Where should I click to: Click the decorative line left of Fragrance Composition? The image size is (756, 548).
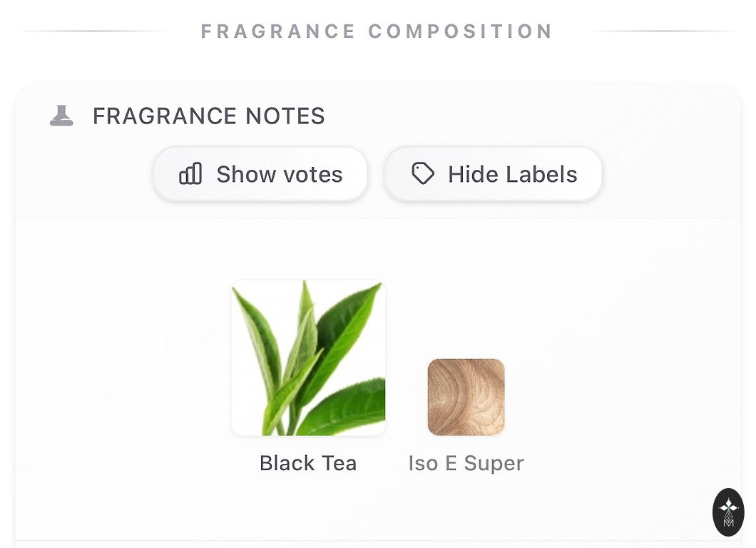93,31
